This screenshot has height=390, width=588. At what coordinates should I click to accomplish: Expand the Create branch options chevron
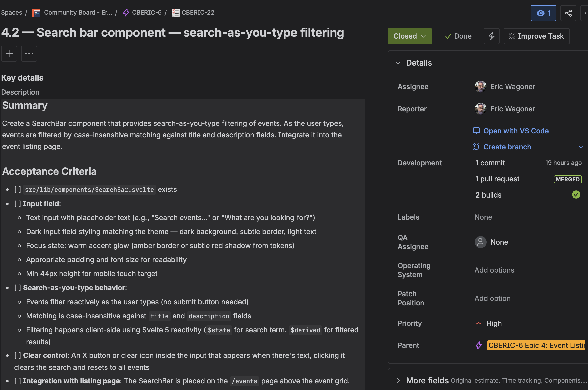pyautogui.click(x=581, y=147)
